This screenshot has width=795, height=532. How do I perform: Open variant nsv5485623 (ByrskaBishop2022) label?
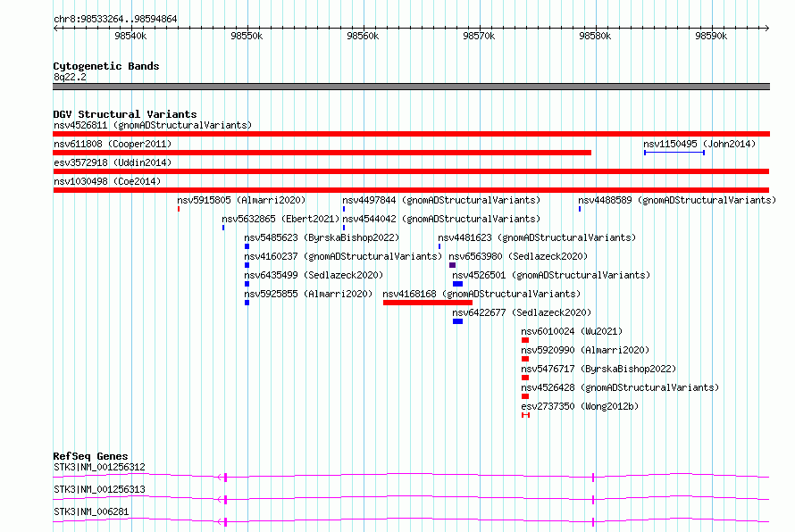click(x=322, y=237)
